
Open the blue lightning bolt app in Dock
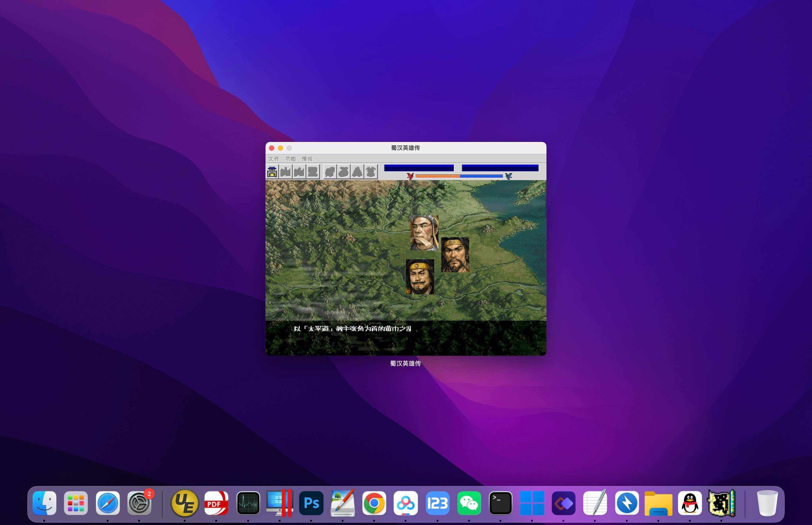tap(626, 503)
